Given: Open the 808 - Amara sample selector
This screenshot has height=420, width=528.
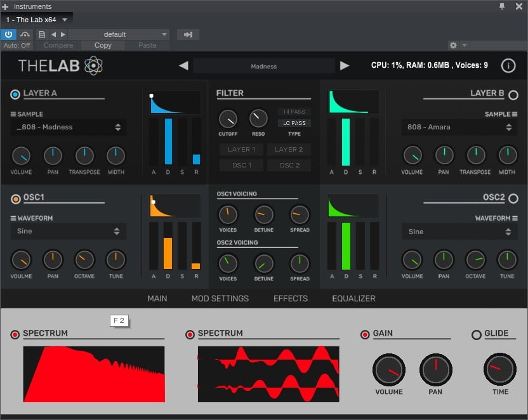Looking at the screenshot, I should [x=459, y=127].
